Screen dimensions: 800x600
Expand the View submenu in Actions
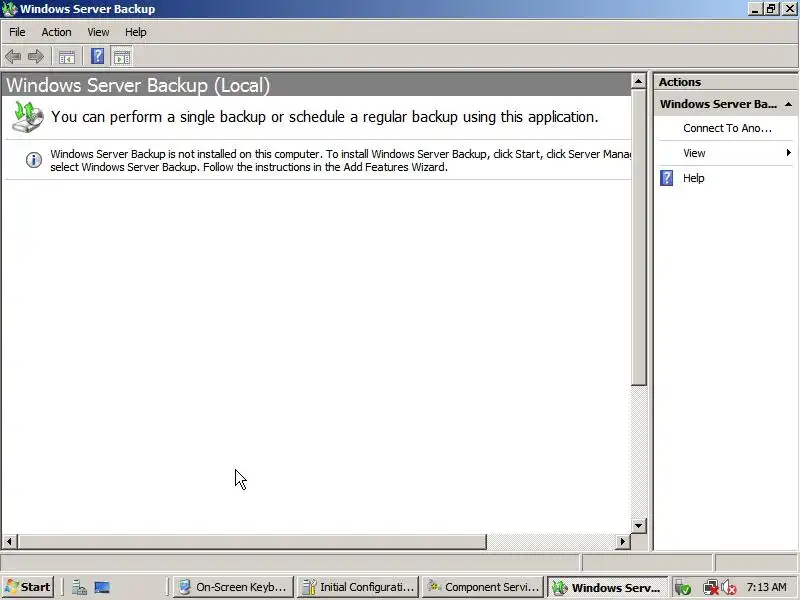(x=727, y=153)
